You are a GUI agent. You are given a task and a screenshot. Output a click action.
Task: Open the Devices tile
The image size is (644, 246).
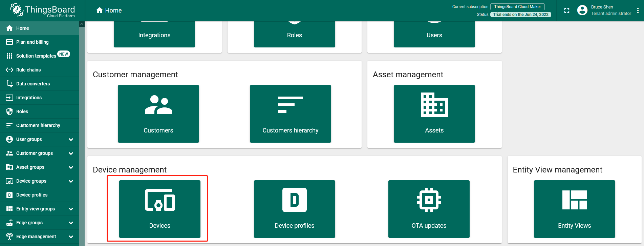159,209
